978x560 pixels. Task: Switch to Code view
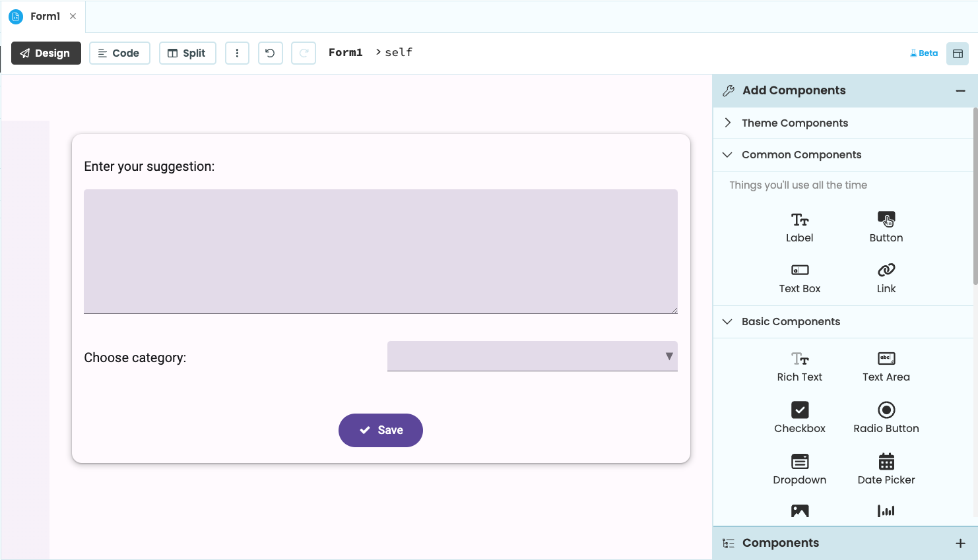point(119,53)
